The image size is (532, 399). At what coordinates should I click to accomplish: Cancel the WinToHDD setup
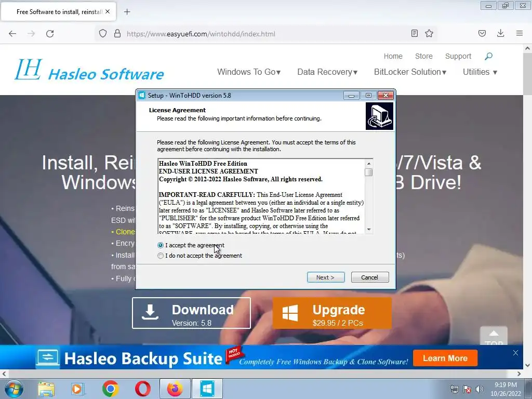coord(370,277)
